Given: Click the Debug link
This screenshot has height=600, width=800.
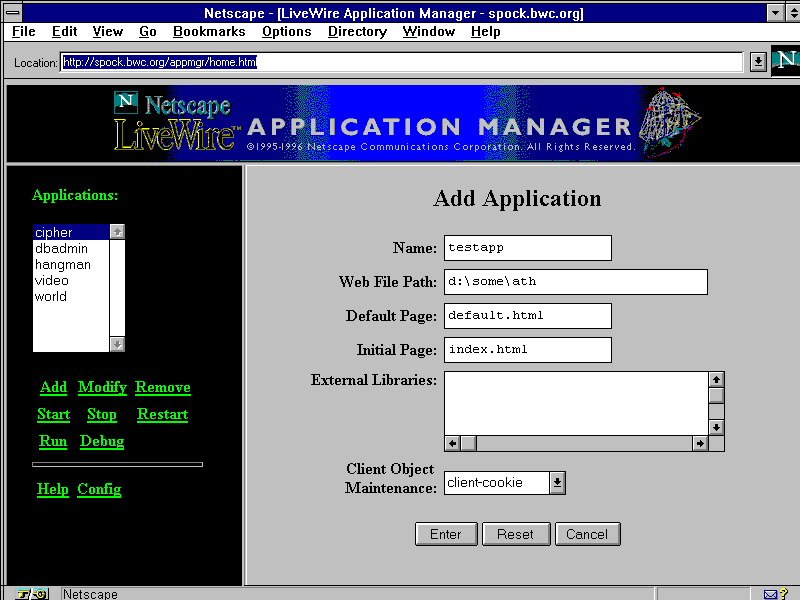Looking at the screenshot, I should coord(102,441).
